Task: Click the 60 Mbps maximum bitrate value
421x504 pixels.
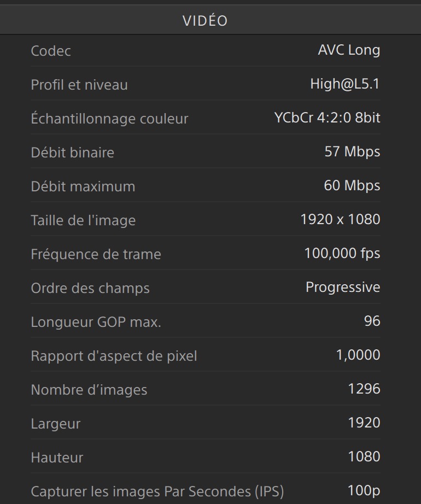Action: [x=352, y=186]
